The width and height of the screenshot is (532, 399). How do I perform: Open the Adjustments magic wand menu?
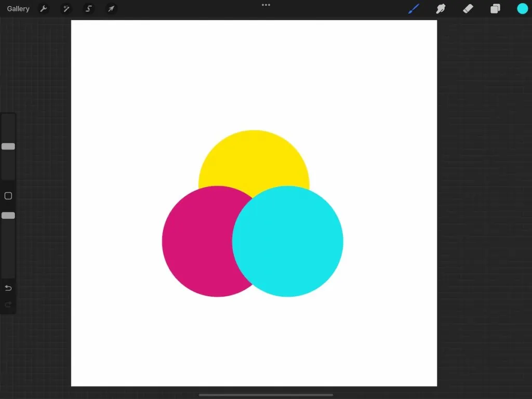pos(66,9)
